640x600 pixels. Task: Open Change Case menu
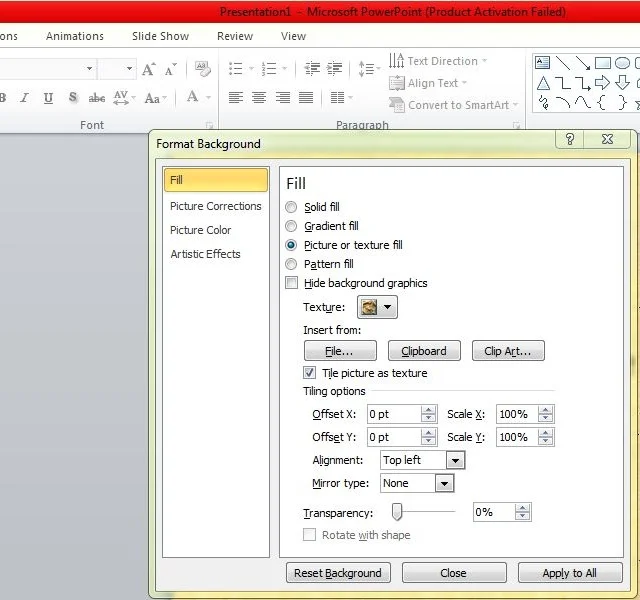(x=156, y=98)
